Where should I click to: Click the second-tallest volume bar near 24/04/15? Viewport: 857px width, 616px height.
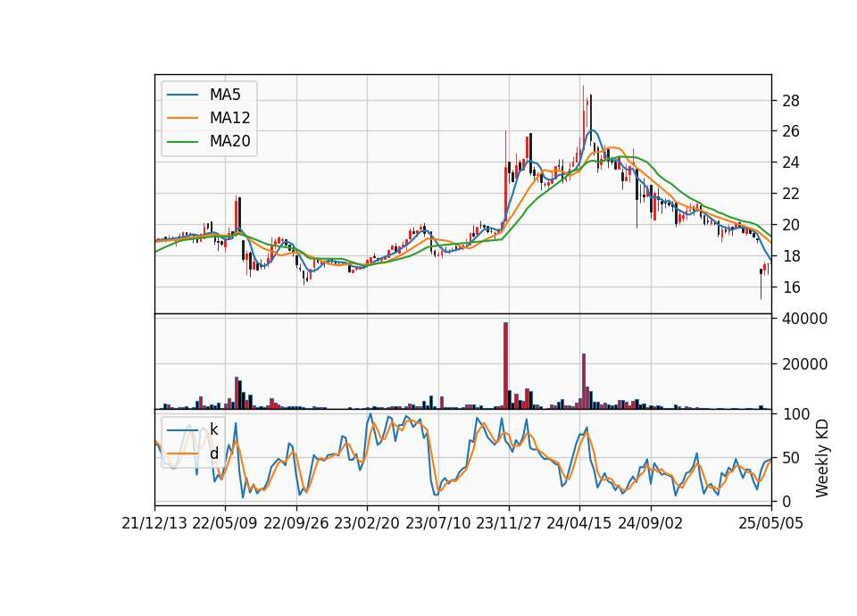point(584,381)
